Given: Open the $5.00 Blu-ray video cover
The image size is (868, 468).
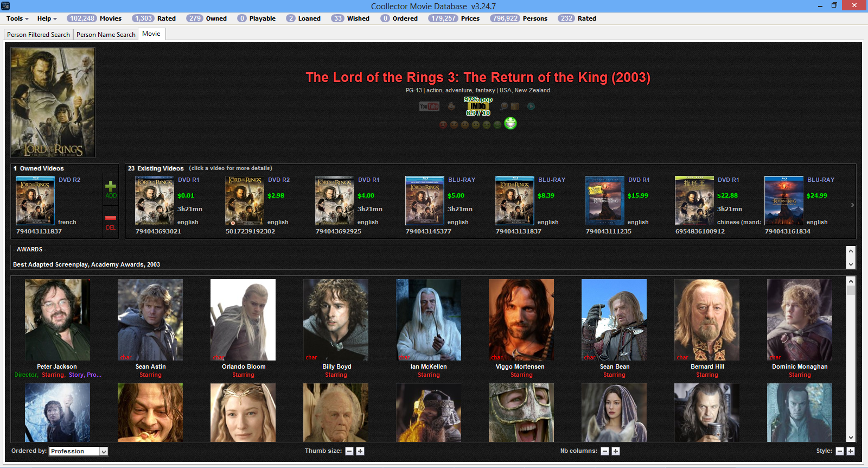Looking at the screenshot, I should [425, 200].
